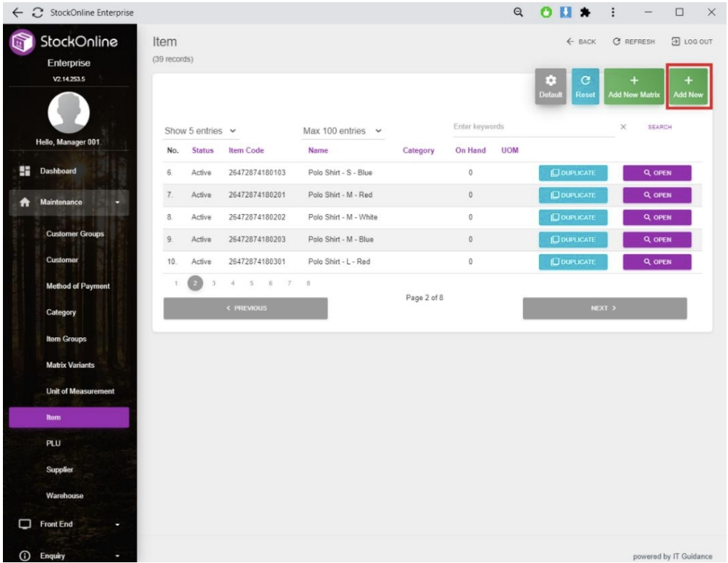
Task: Click the puzzle piece extensions icon
Action: point(586,12)
